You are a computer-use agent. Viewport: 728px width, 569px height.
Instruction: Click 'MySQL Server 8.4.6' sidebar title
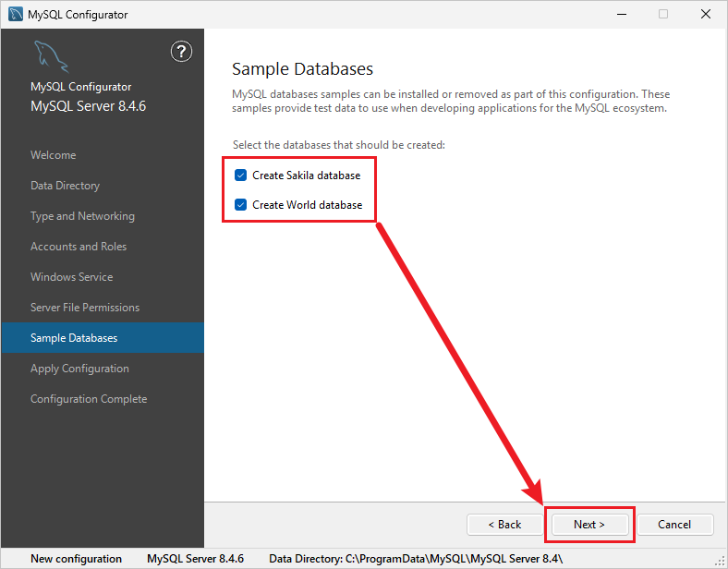tap(88, 106)
